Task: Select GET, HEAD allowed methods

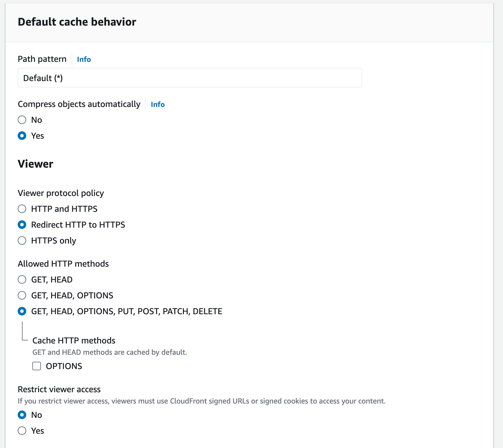Action: point(22,279)
